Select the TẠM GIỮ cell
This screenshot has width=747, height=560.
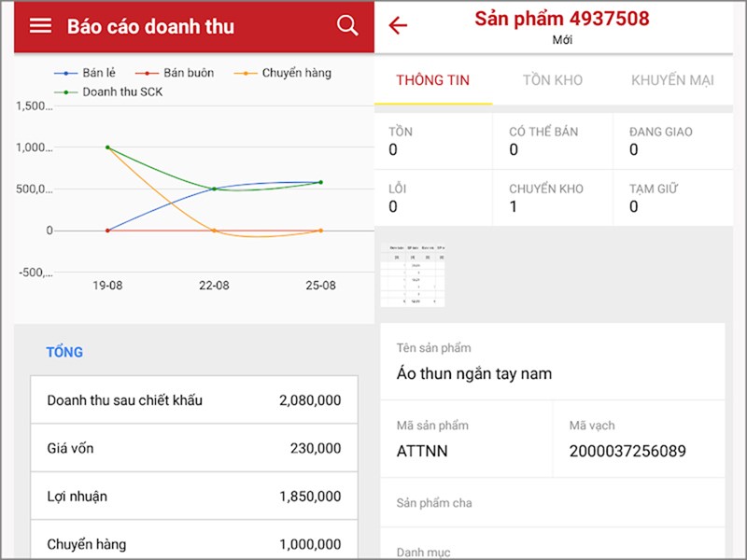pyautogui.click(x=673, y=198)
